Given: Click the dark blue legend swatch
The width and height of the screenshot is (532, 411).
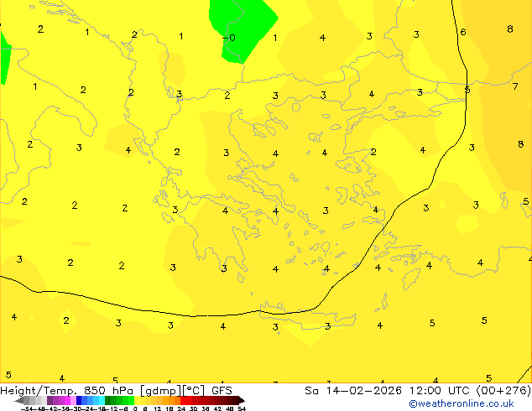Looking at the screenshot, I should tap(79, 400).
